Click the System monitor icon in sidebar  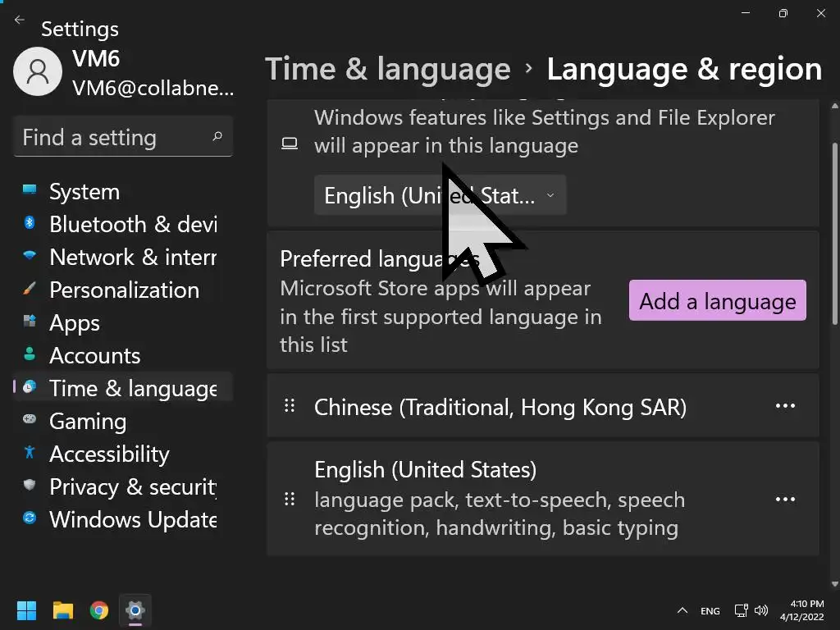tap(30, 191)
